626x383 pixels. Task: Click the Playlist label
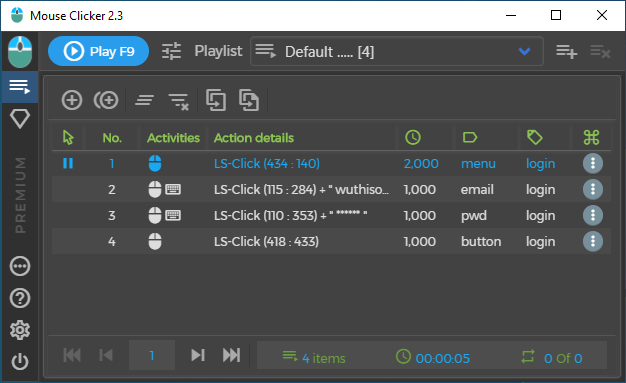218,51
